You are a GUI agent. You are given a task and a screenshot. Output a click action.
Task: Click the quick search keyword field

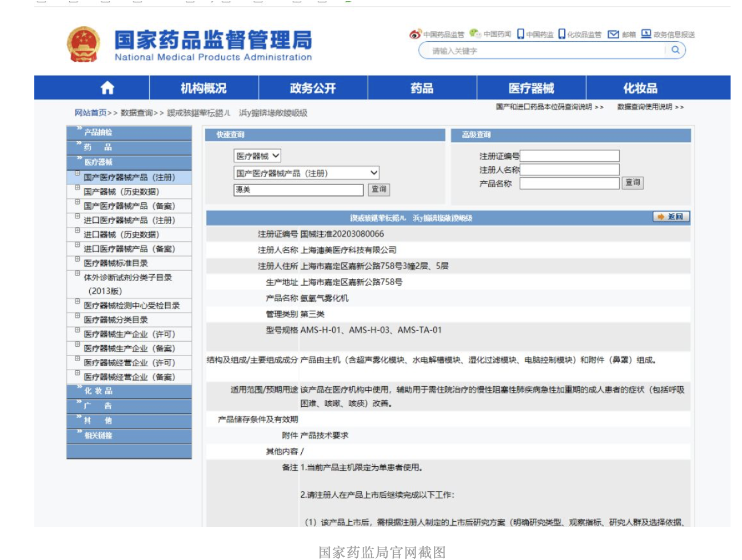(x=298, y=190)
